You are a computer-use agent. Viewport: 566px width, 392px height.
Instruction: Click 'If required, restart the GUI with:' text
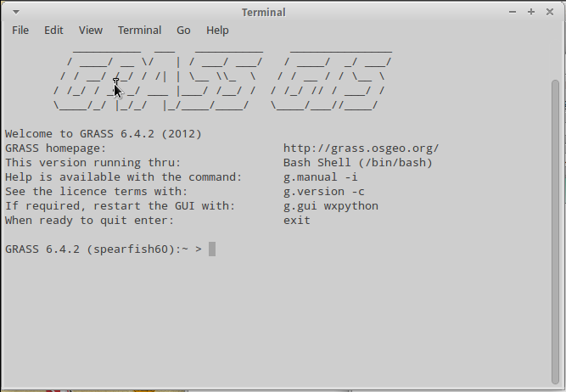(120, 206)
